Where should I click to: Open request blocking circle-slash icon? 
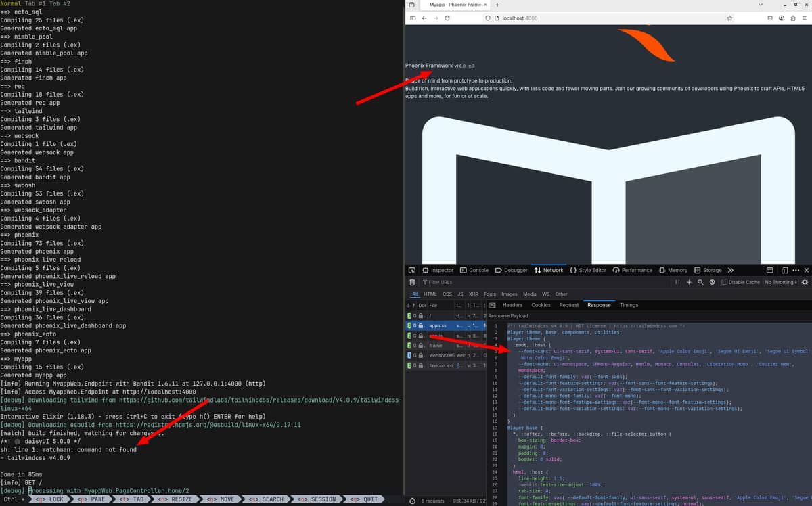(x=712, y=282)
